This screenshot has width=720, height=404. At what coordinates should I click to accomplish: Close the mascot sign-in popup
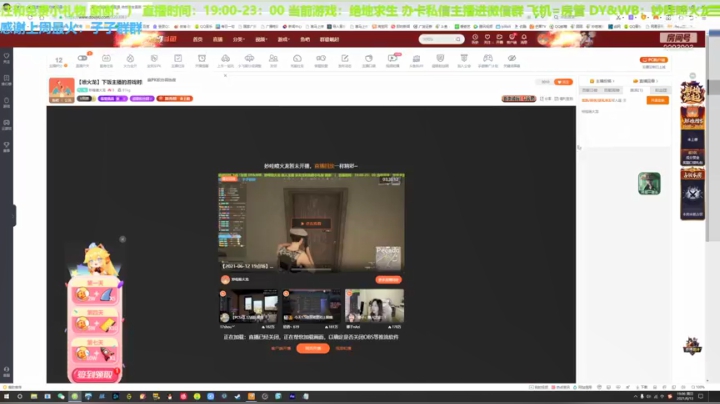click(123, 239)
